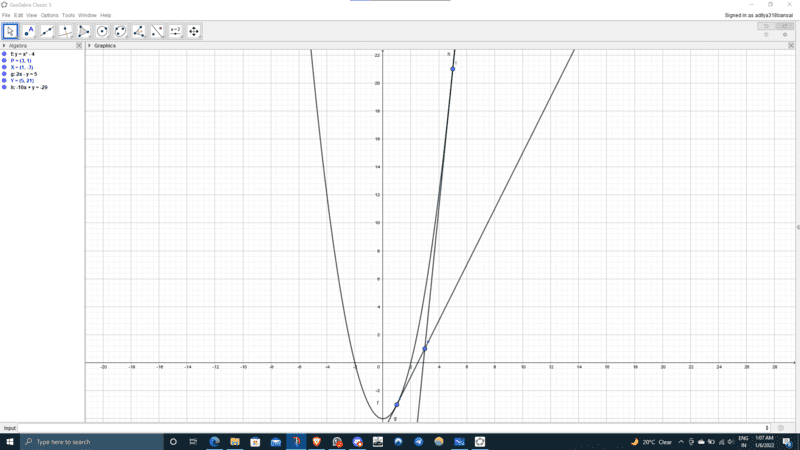Open the Help menu
The height and width of the screenshot is (450, 800).
pos(106,15)
